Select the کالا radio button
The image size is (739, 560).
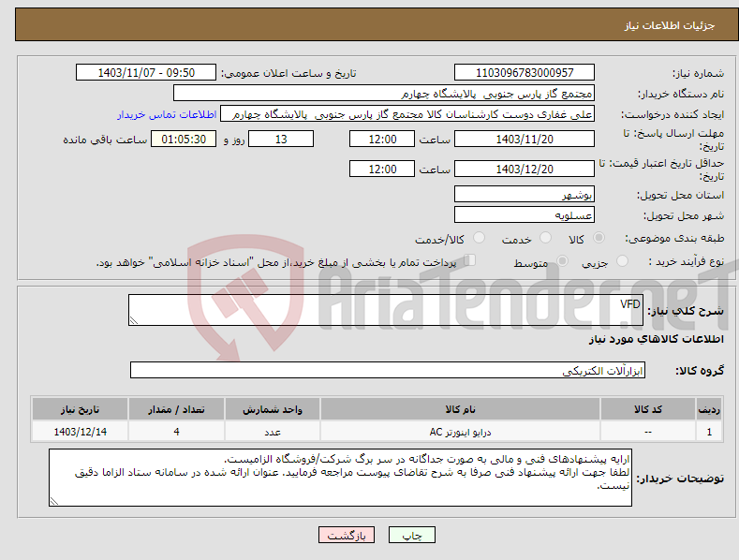click(599, 238)
